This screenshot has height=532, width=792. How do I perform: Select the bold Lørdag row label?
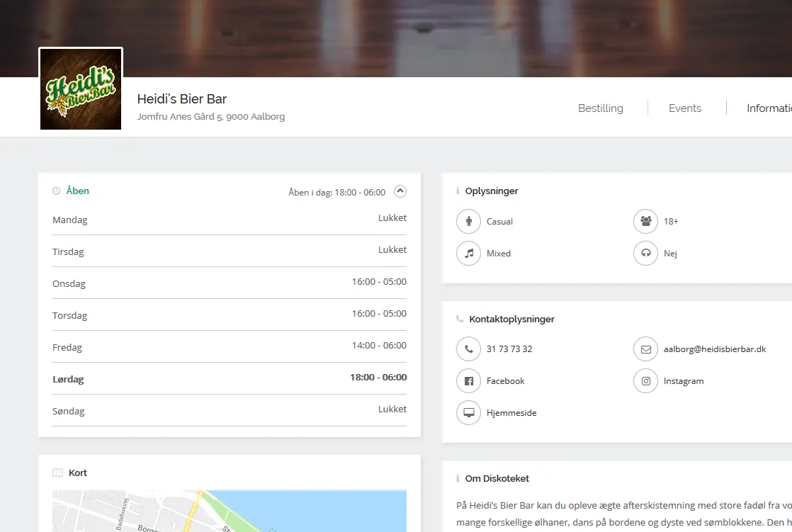pos(68,380)
